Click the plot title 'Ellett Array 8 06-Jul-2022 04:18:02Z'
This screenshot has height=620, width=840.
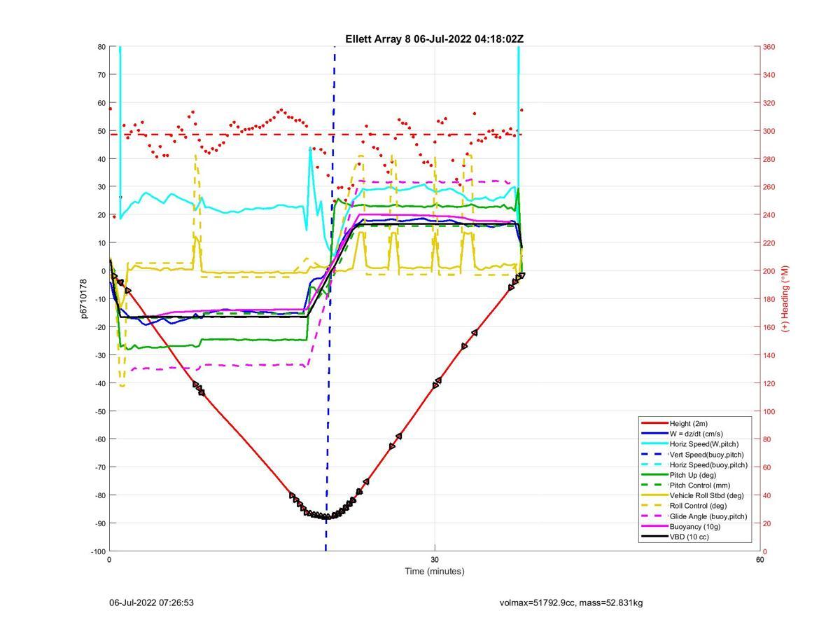(x=434, y=39)
